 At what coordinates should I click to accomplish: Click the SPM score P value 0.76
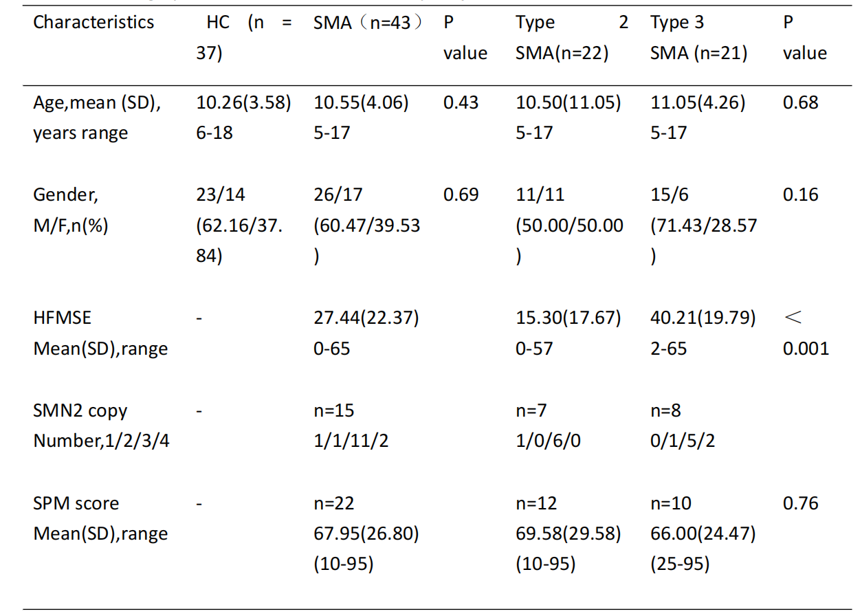coord(800,504)
